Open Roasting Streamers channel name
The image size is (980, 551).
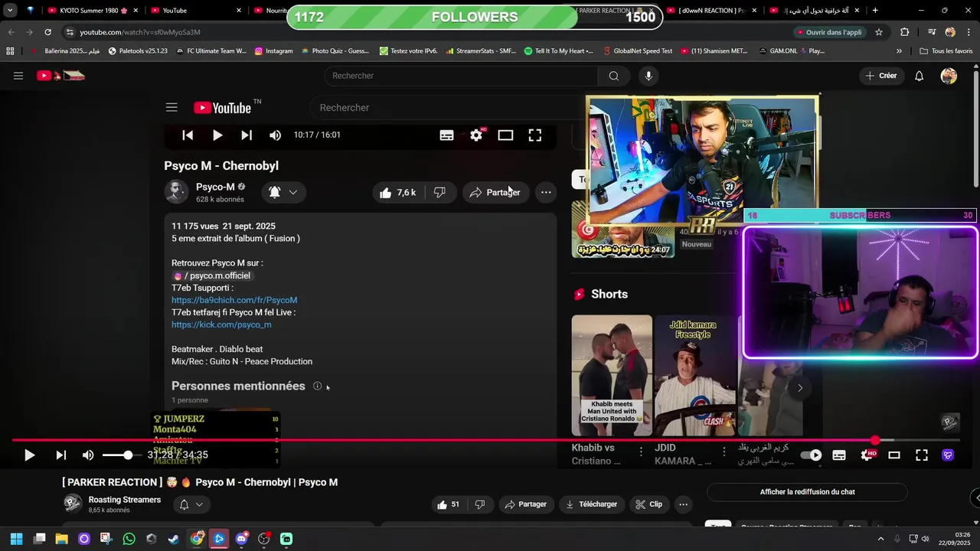pyautogui.click(x=125, y=500)
